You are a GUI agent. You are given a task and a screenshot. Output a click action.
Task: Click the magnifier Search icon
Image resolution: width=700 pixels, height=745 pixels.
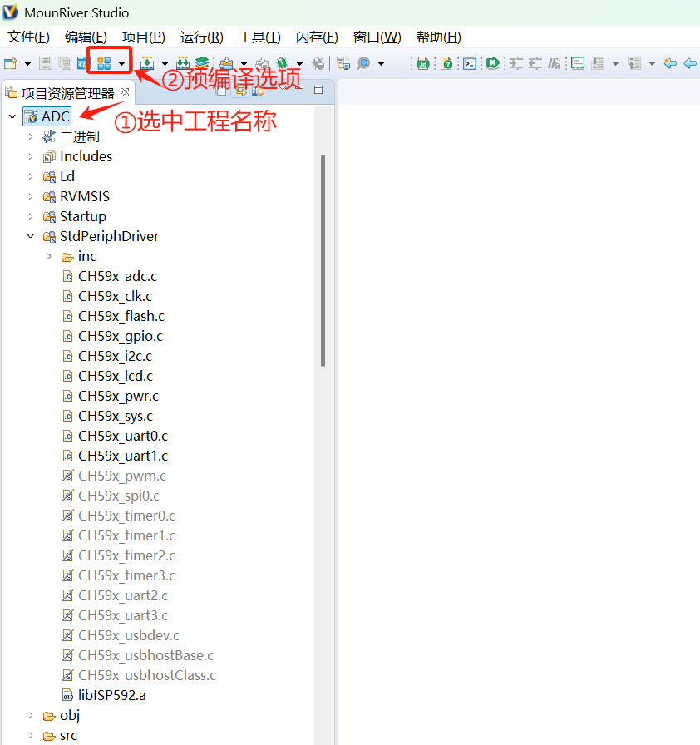pyautogui.click(x=363, y=63)
